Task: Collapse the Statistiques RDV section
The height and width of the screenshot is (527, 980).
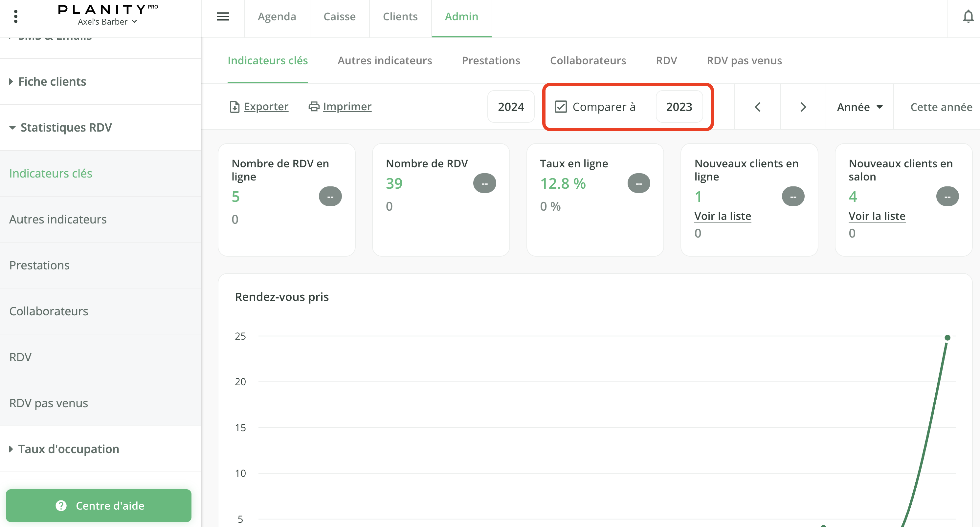Action: (x=66, y=127)
